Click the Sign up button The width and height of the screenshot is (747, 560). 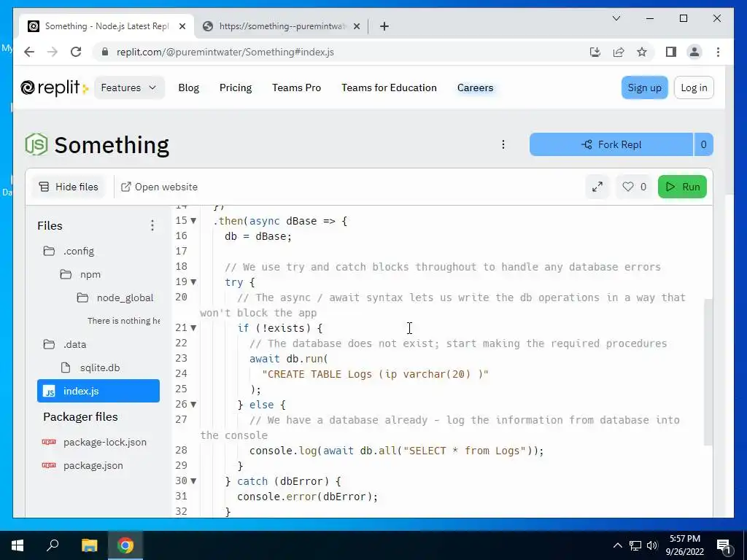pos(644,87)
